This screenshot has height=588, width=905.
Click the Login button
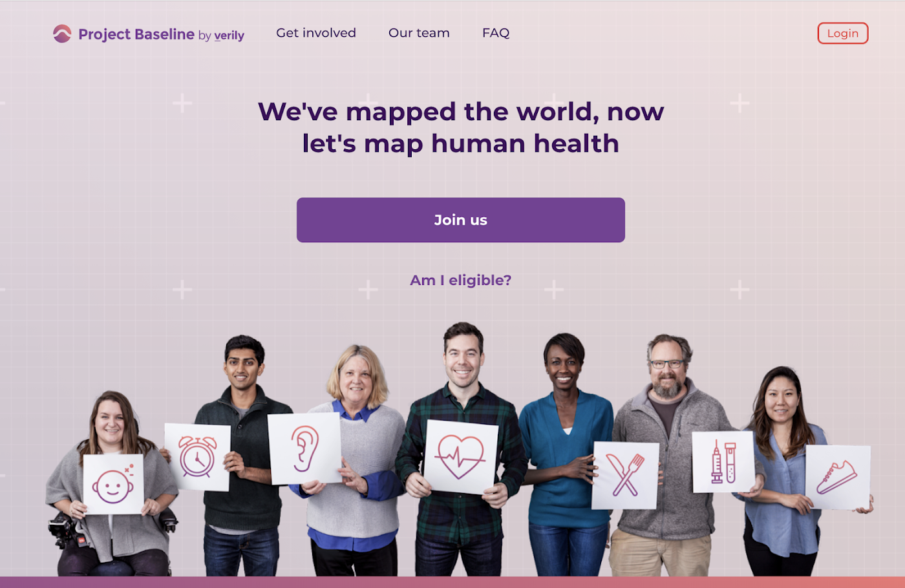(x=843, y=34)
